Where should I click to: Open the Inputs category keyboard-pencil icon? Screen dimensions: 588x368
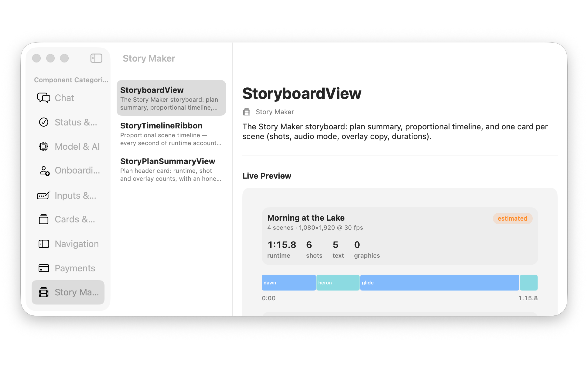pos(44,195)
